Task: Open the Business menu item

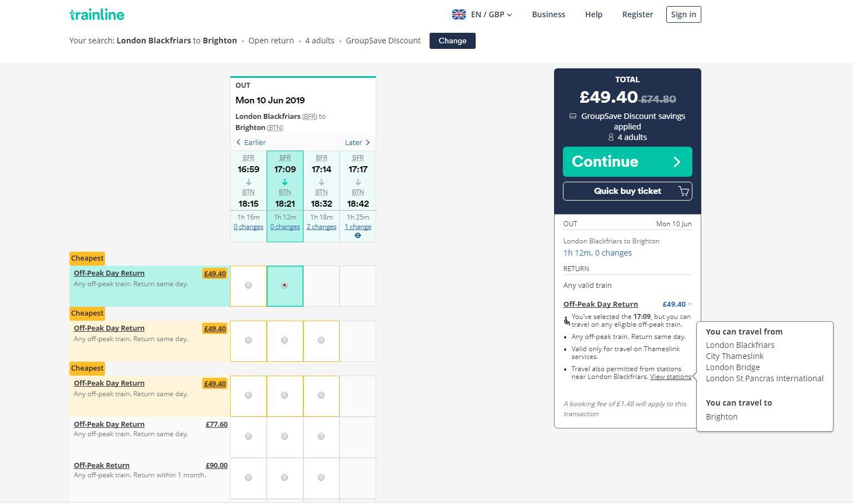Action: coord(548,14)
